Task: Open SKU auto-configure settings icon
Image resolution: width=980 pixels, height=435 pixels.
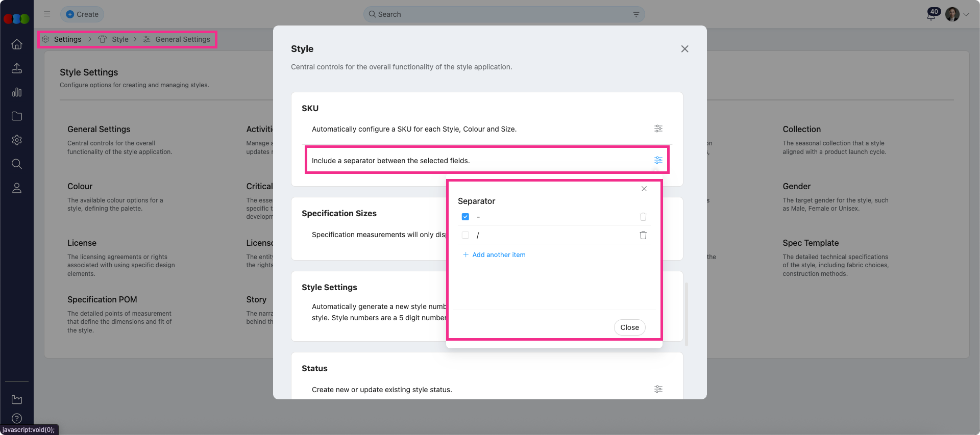Action: [x=658, y=129]
